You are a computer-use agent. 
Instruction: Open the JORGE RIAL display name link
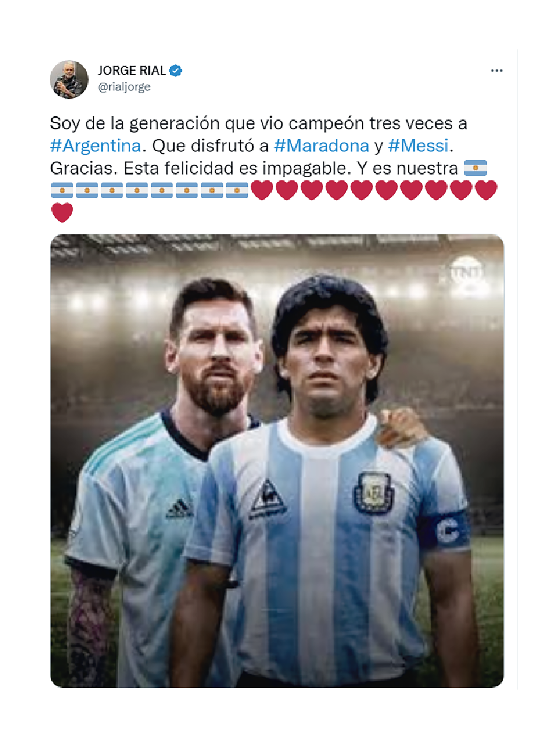pos(131,71)
